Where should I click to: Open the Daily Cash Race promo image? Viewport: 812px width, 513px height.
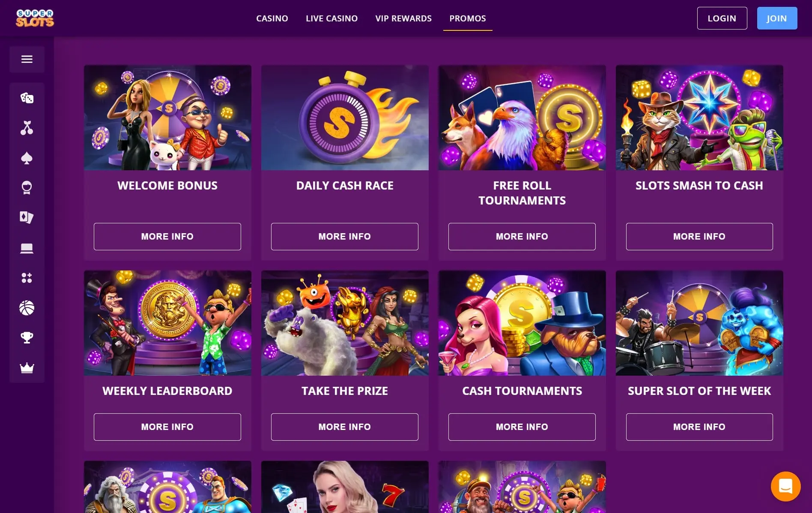345,118
